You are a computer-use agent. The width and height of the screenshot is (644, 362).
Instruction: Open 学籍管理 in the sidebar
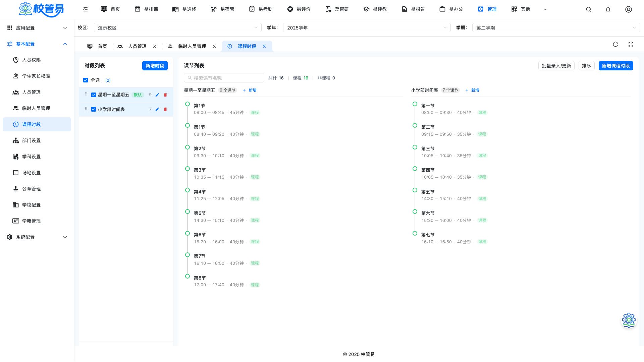point(37,221)
